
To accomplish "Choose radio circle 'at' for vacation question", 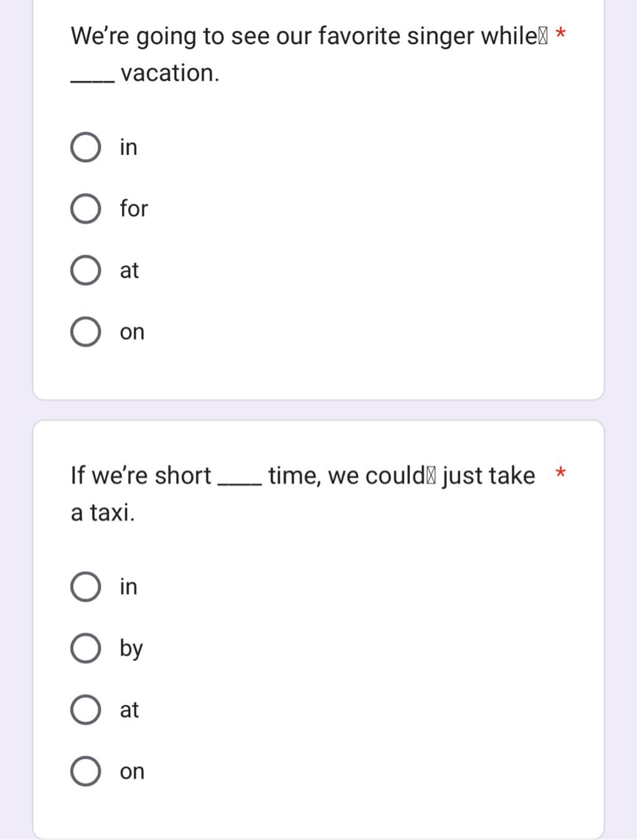I will pyautogui.click(x=86, y=270).
